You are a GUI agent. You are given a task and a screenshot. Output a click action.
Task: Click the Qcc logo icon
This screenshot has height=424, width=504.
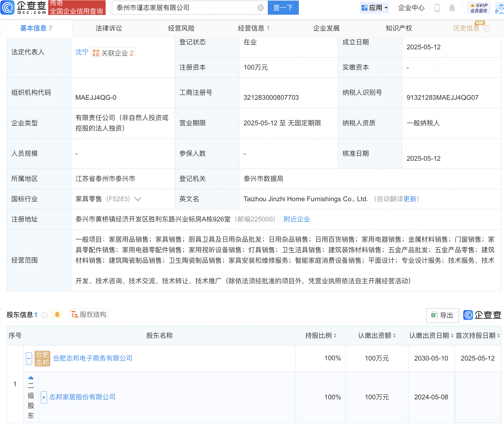pyautogui.click(x=7, y=7)
